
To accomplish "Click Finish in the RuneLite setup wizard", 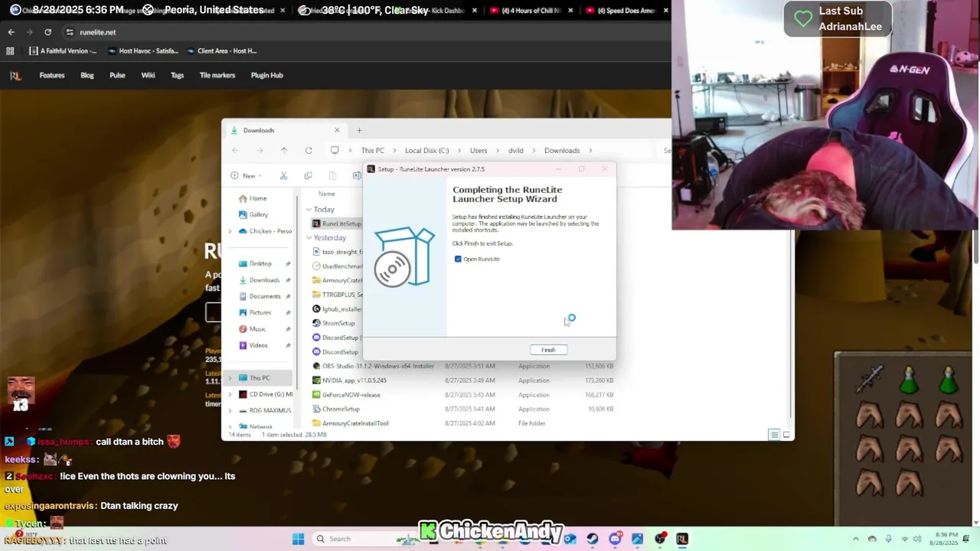I will [x=548, y=350].
